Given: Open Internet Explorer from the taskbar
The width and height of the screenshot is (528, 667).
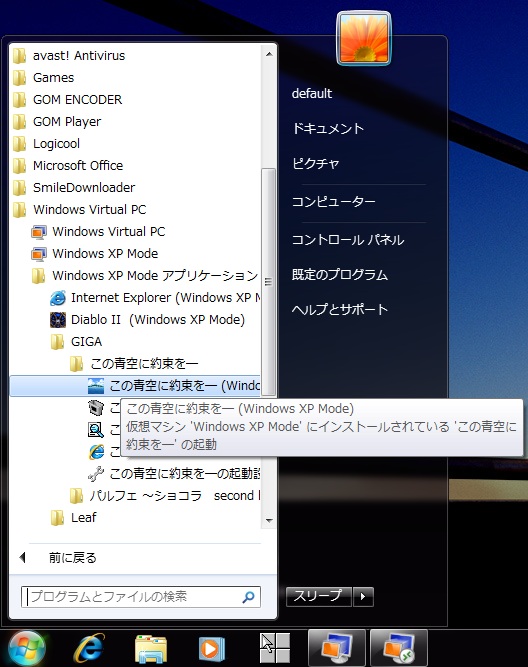Looking at the screenshot, I should (89, 648).
